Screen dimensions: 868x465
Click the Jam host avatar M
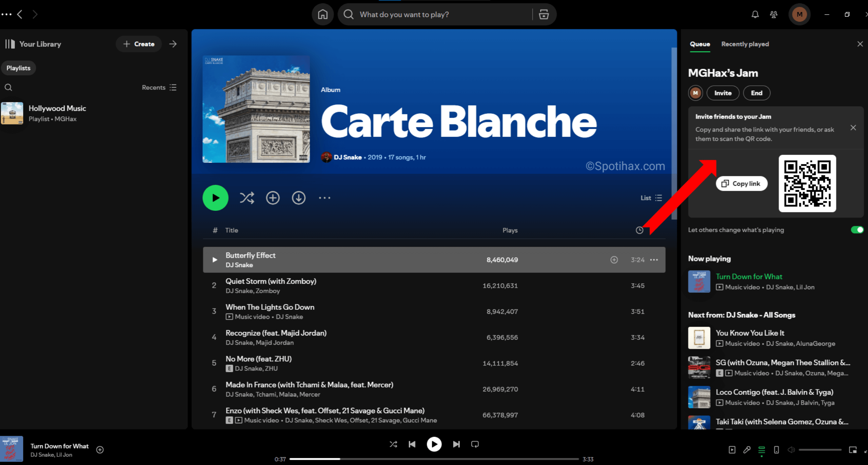click(695, 93)
